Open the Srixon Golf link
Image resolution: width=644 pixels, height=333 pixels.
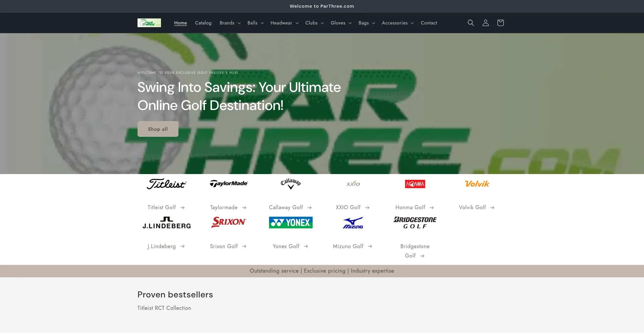point(229,246)
